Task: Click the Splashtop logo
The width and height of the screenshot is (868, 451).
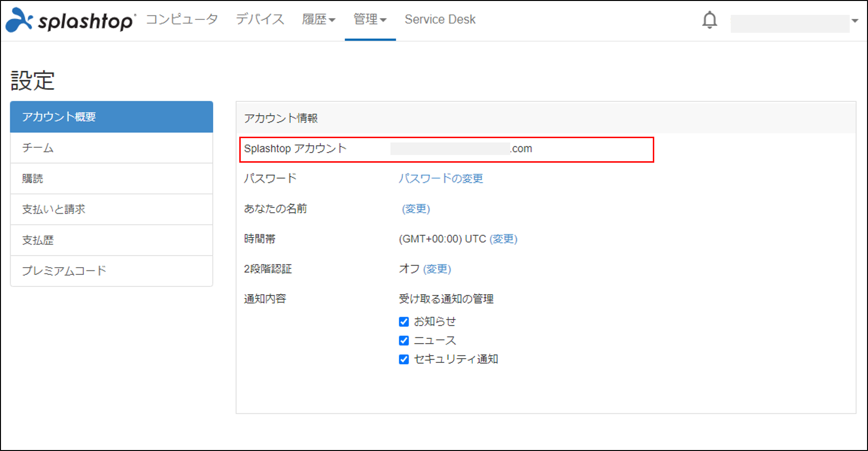Action: (70, 20)
